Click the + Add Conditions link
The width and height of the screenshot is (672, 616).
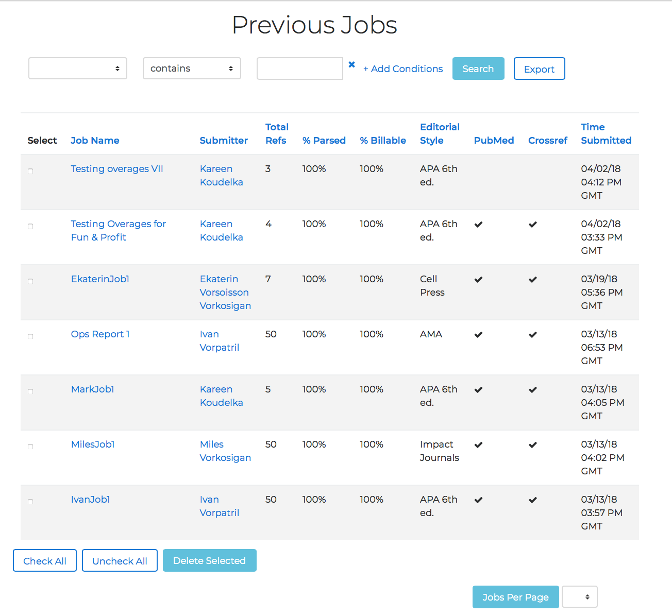(x=403, y=69)
